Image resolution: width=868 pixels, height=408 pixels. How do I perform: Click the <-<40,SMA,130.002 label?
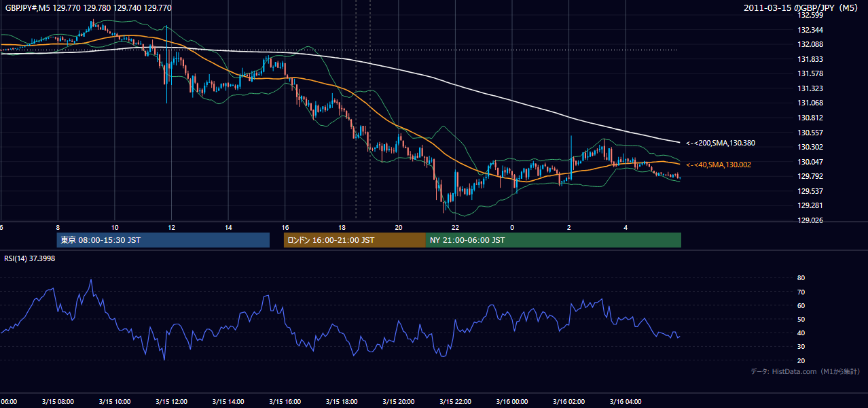[718, 165]
